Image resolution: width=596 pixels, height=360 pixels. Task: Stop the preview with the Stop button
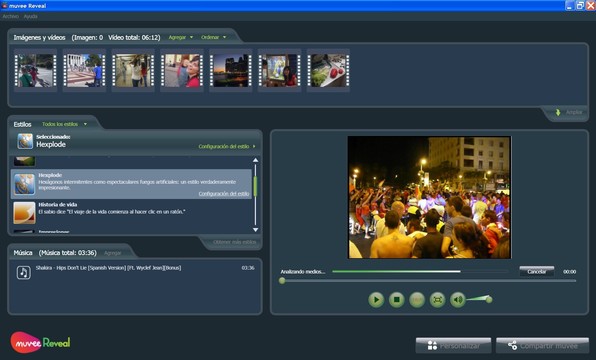396,300
